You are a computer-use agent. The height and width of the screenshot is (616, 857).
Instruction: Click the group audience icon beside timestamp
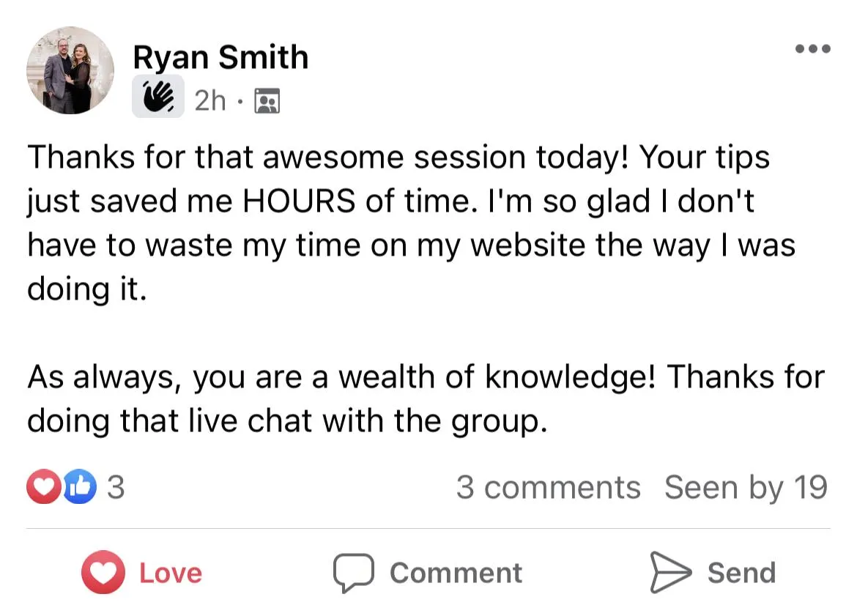click(x=267, y=100)
